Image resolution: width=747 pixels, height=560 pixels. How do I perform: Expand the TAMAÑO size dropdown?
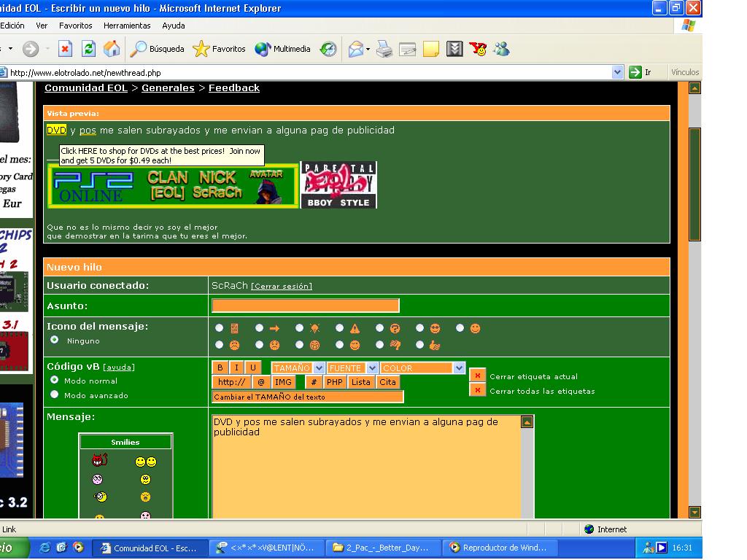pos(298,368)
